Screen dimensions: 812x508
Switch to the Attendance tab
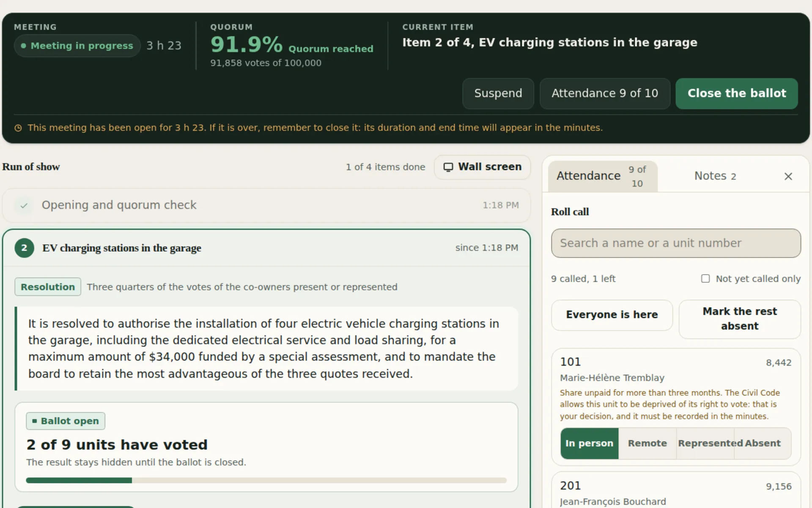pos(603,176)
